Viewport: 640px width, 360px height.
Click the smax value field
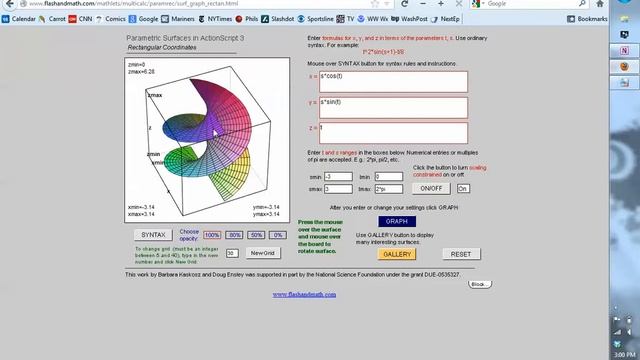[338, 189]
